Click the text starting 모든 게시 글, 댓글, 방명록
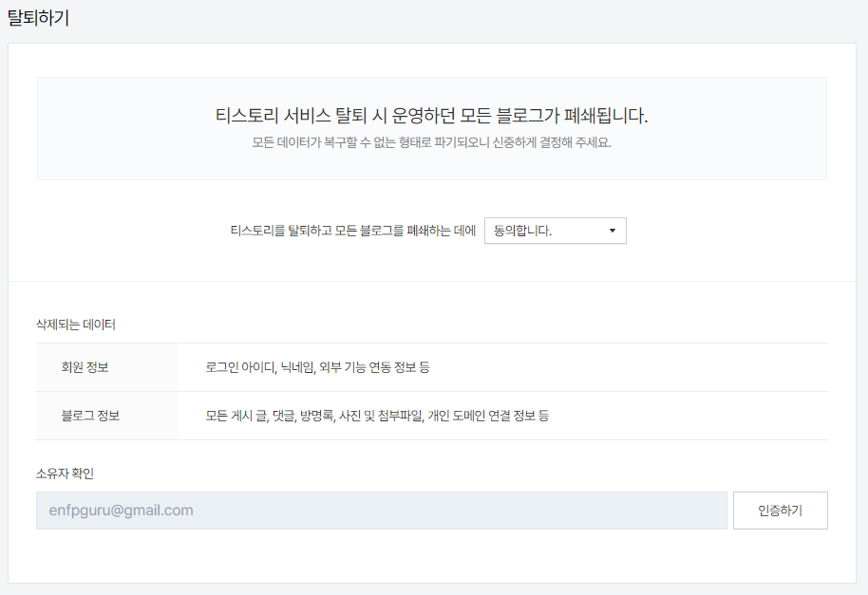Image resolution: width=868 pixels, height=595 pixels. pyautogui.click(x=377, y=416)
